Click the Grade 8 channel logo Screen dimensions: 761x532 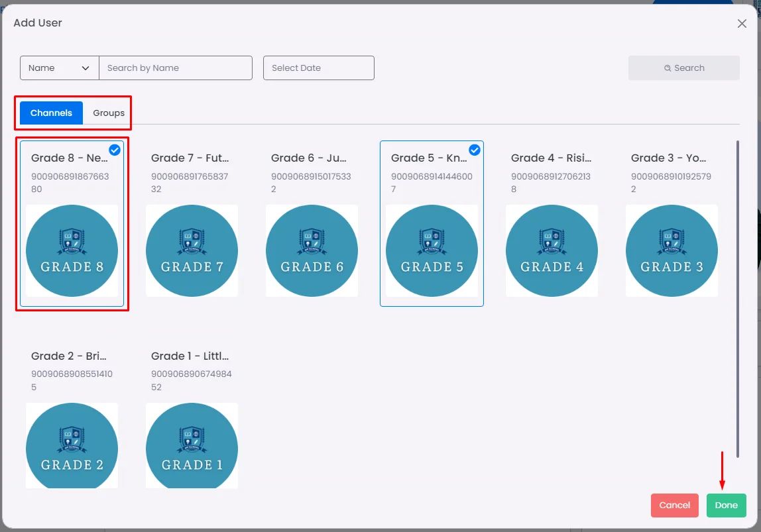(x=72, y=251)
